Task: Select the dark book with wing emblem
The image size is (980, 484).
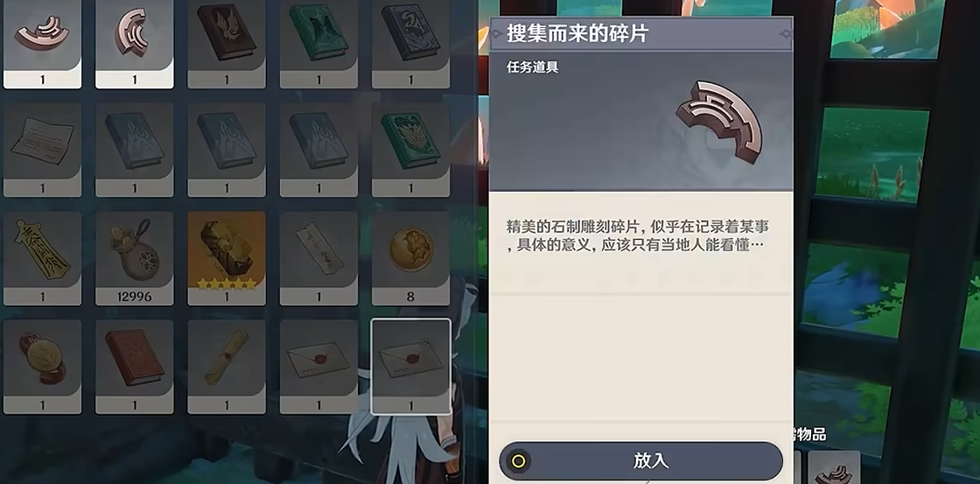Action: (x=227, y=44)
